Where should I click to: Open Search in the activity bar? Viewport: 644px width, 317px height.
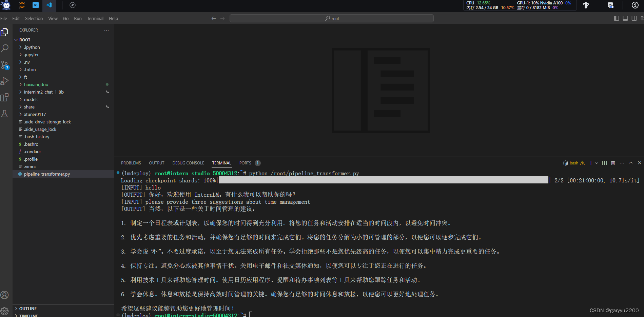[5, 48]
